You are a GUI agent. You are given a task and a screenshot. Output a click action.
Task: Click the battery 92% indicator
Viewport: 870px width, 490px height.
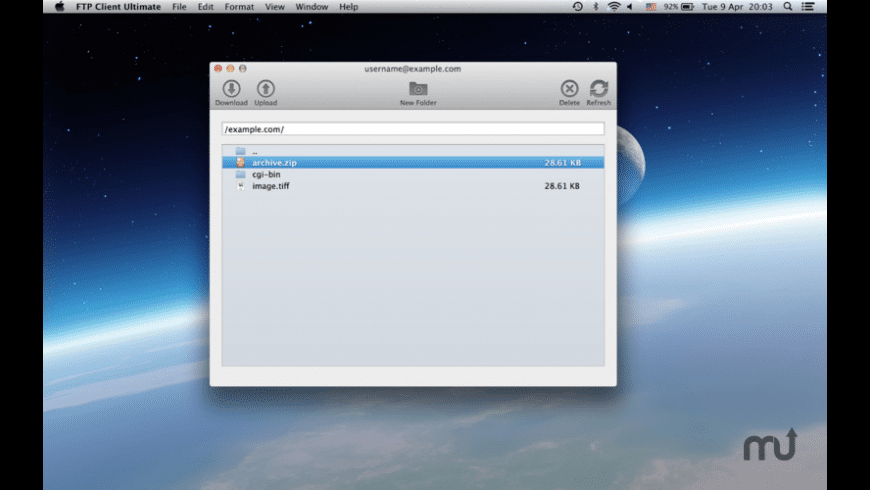click(x=679, y=7)
